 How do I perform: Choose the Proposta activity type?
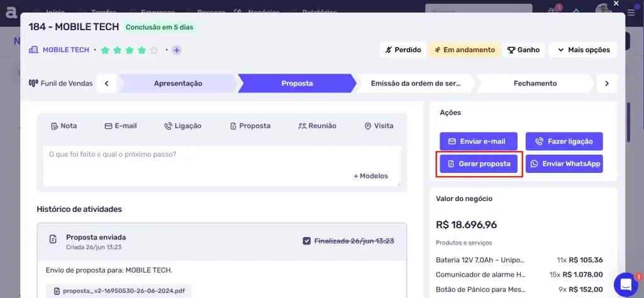pos(250,126)
